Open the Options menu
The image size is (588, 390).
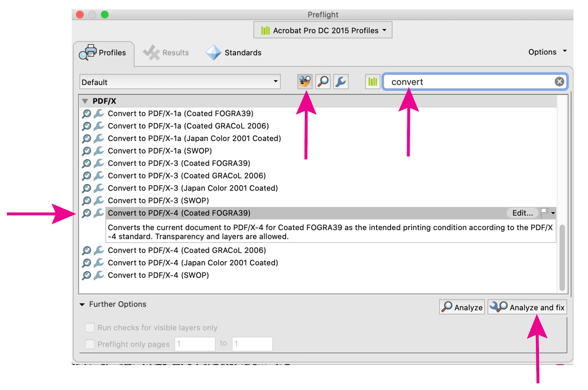[x=547, y=52]
